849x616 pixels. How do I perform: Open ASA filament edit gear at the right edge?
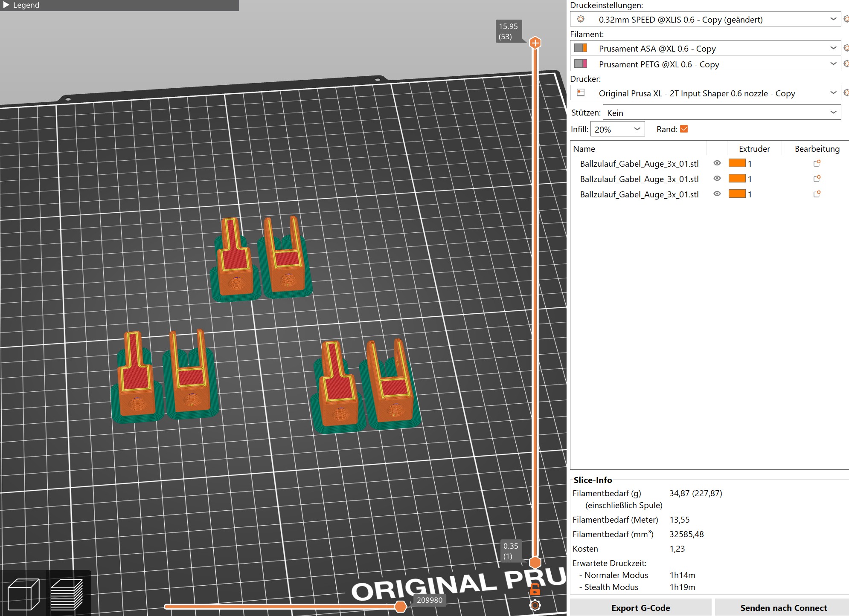pos(846,48)
